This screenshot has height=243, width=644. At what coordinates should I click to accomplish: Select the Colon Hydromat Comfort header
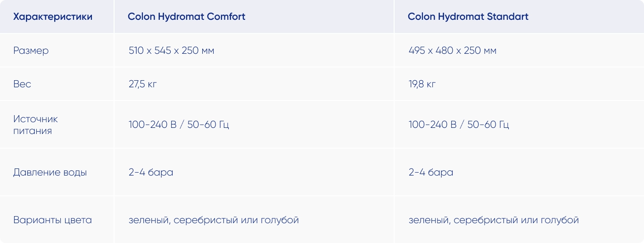[187, 17]
